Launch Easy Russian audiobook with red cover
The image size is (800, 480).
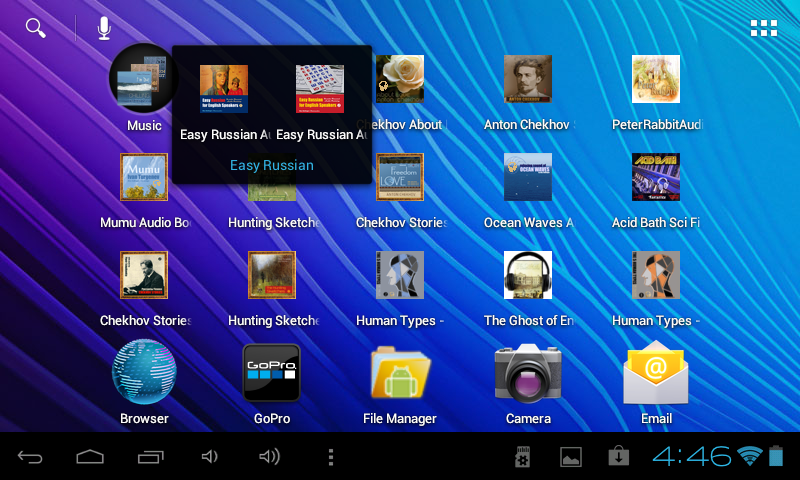pyautogui.click(x=320, y=89)
